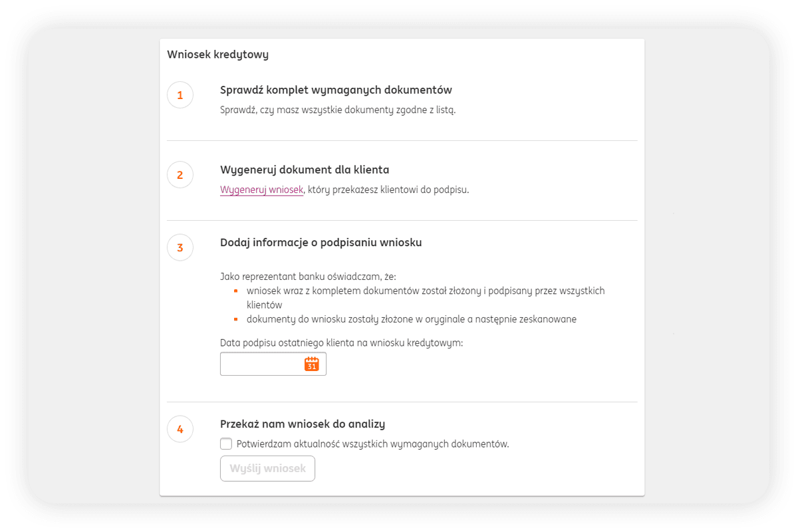Click heading 'Przekaż nam wniosek do analizy'
The height and width of the screenshot is (532, 798).
[303, 424]
